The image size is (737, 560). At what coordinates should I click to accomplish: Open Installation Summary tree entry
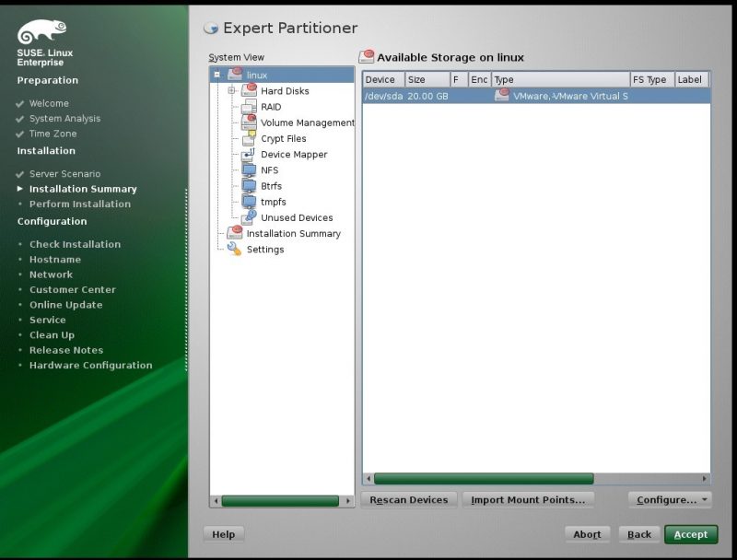[293, 233]
